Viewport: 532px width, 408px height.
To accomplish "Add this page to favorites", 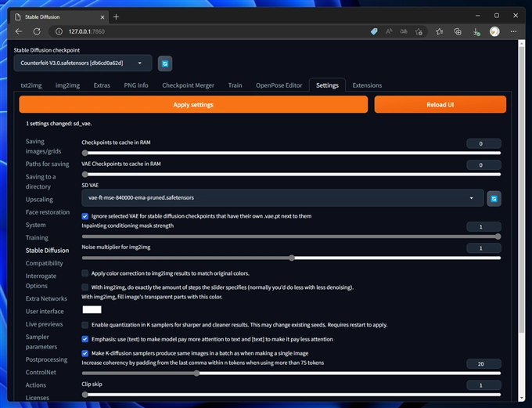I will click(x=419, y=31).
